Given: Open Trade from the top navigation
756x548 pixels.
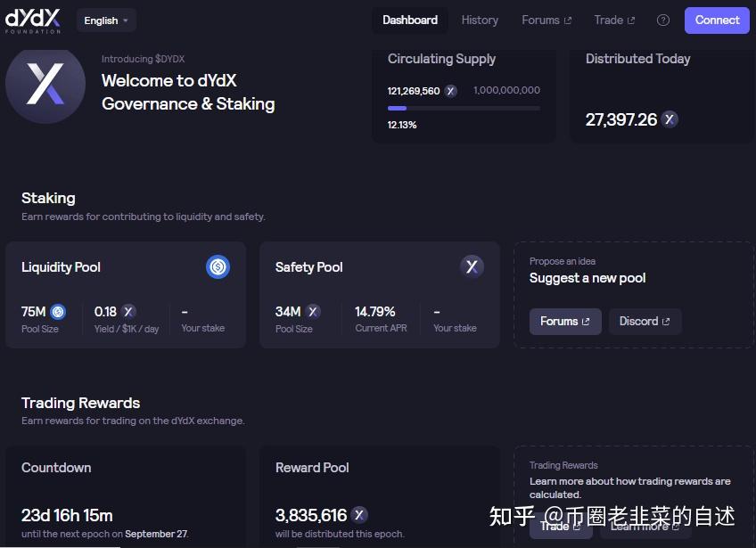Looking at the screenshot, I should (613, 20).
